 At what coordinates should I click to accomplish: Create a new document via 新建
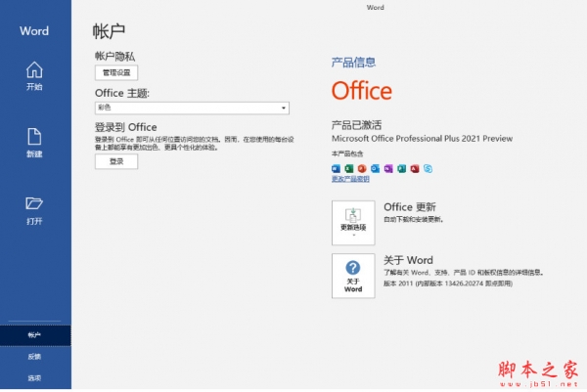click(34, 143)
